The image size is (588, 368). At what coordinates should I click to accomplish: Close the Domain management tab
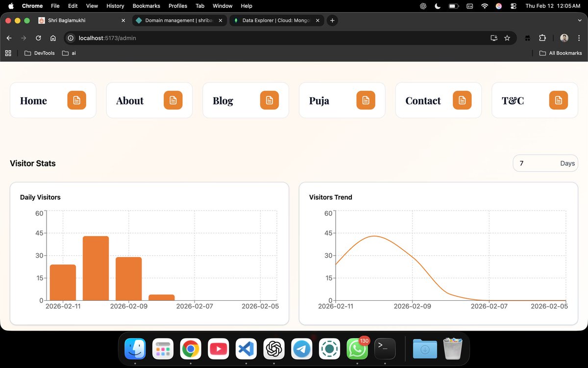pyautogui.click(x=220, y=20)
